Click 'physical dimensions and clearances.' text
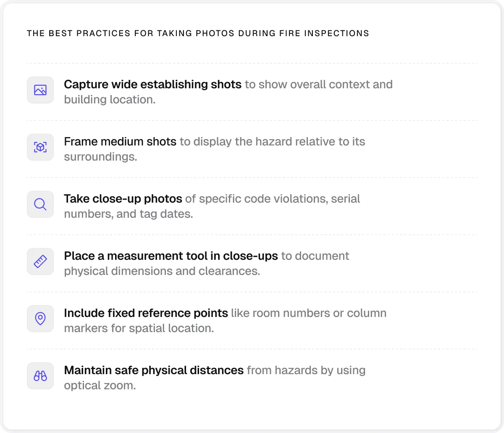Viewport: 504px width, 433px height. tap(162, 271)
